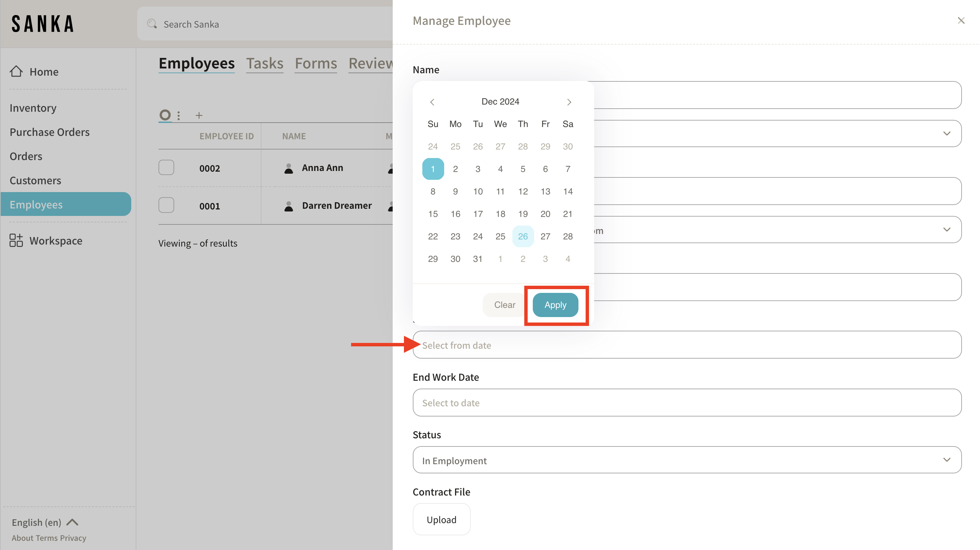Click the Workspace grid icon
This screenshot has width=980, height=550.
pos(16,240)
